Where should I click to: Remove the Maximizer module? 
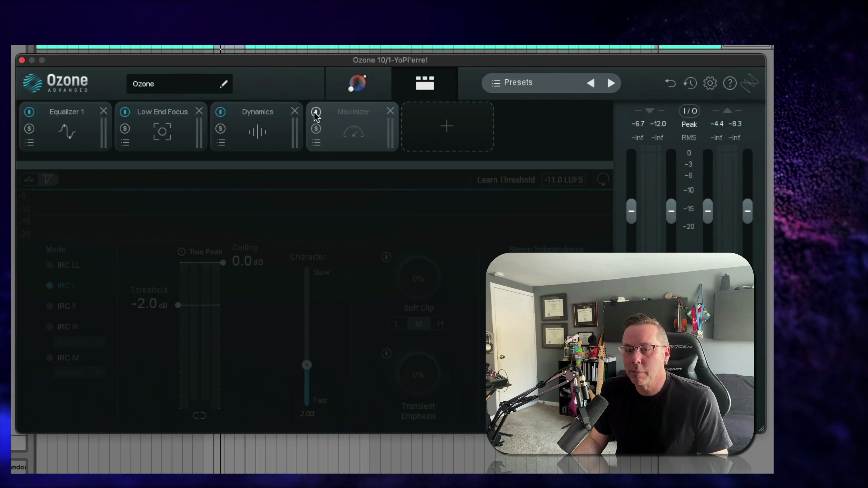[x=391, y=111]
